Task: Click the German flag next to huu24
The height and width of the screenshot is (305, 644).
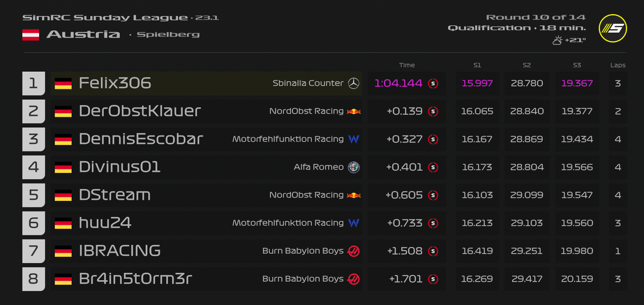Action: (63, 223)
